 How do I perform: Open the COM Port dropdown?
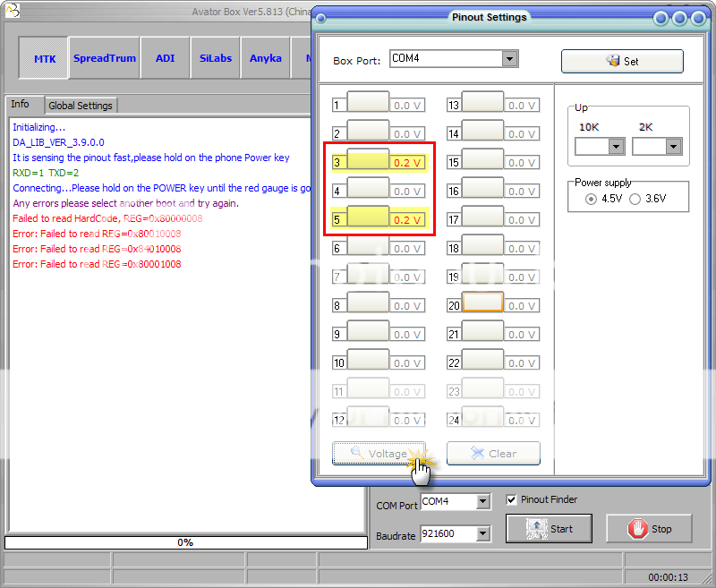tap(483, 501)
